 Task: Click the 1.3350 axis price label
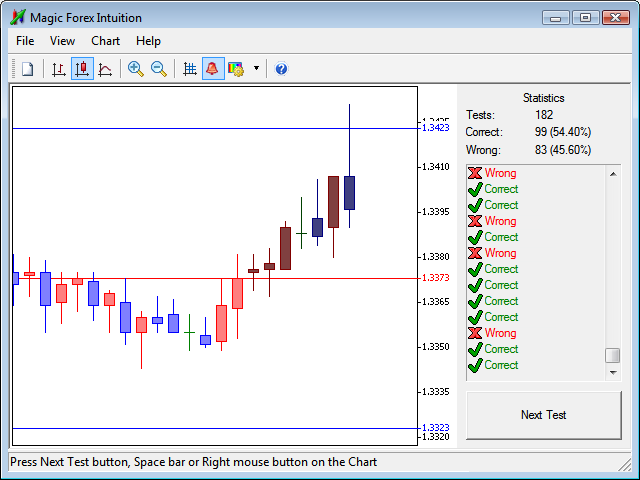pyautogui.click(x=436, y=347)
